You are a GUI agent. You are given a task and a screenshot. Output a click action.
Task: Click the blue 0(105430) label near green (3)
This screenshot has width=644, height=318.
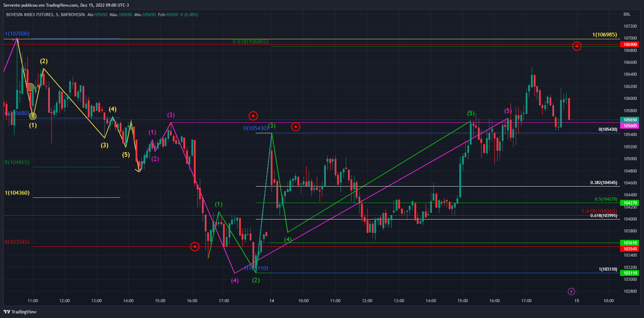256,128
